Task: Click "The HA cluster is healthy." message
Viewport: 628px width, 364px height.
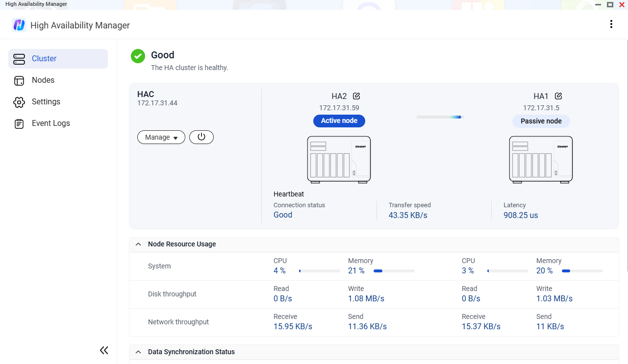Action: click(189, 68)
